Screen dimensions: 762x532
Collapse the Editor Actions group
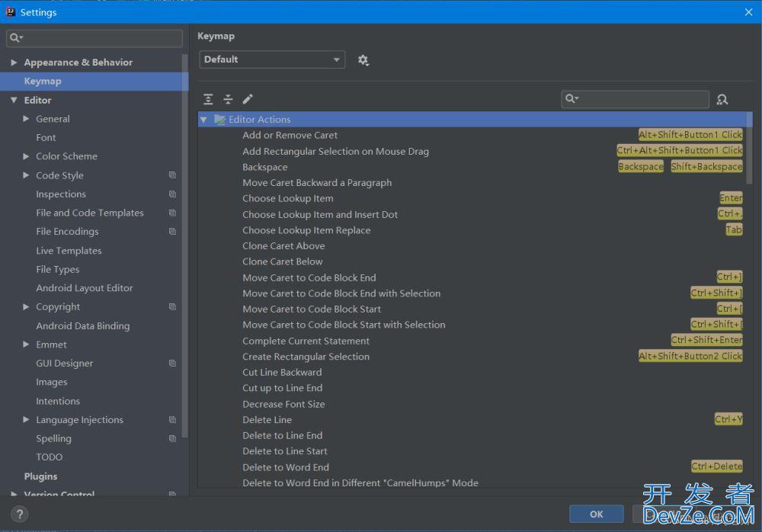pyautogui.click(x=203, y=120)
